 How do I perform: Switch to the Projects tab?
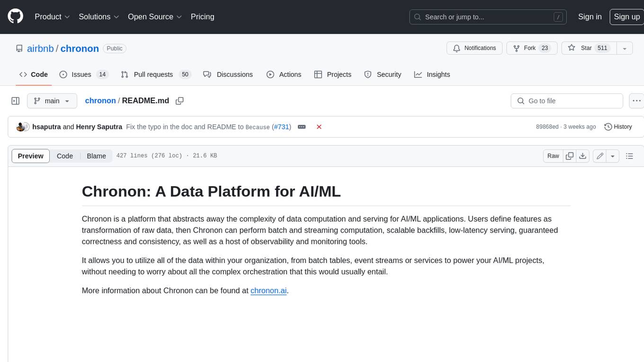332,74
